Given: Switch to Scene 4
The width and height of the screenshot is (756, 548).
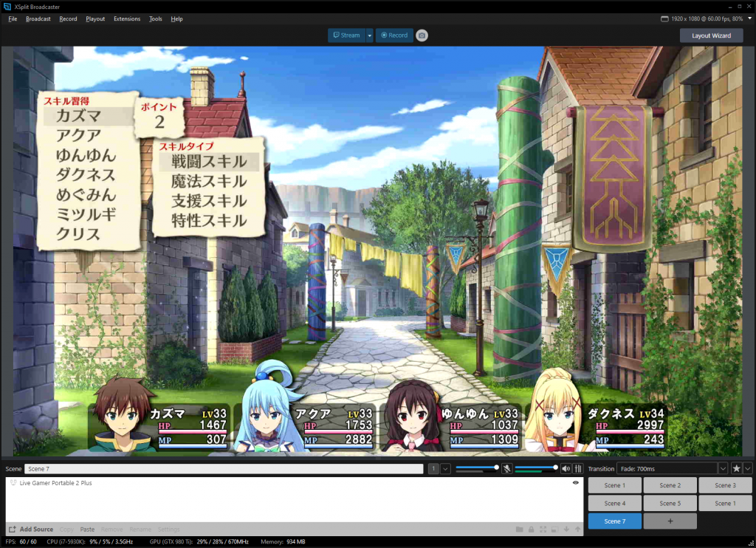Looking at the screenshot, I should click(x=615, y=503).
